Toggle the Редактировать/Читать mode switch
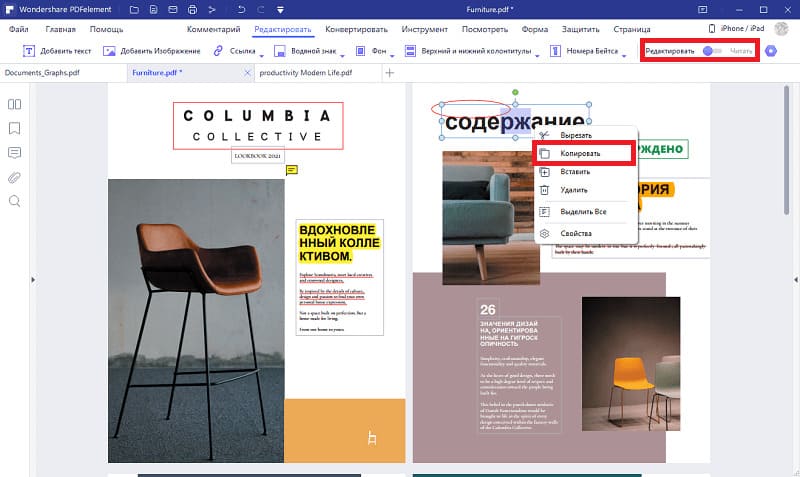This screenshot has width=800, height=477. 712,51
